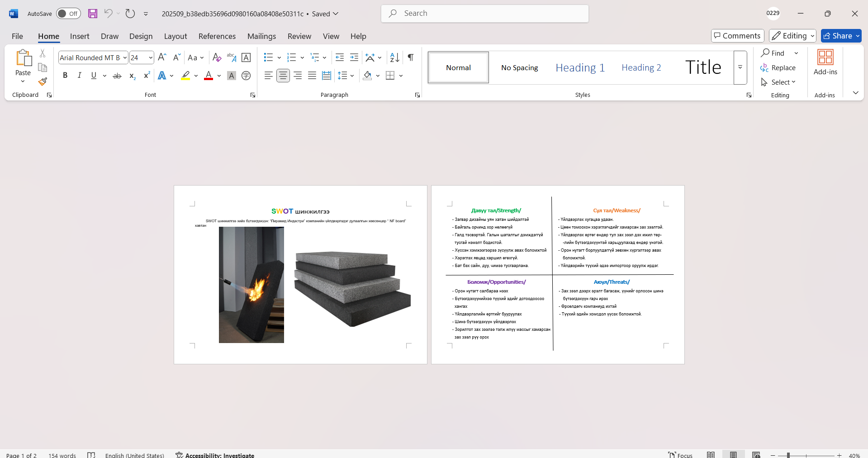The image size is (868, 458).
Task: Apply No Spacing style
Action: [x=519, y=67]
